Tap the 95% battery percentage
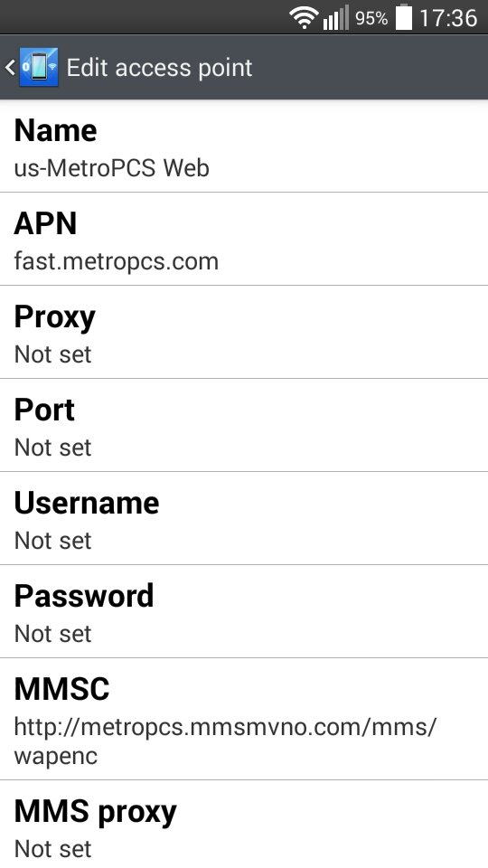Screen dimensions: 488x868 (371, 18)
